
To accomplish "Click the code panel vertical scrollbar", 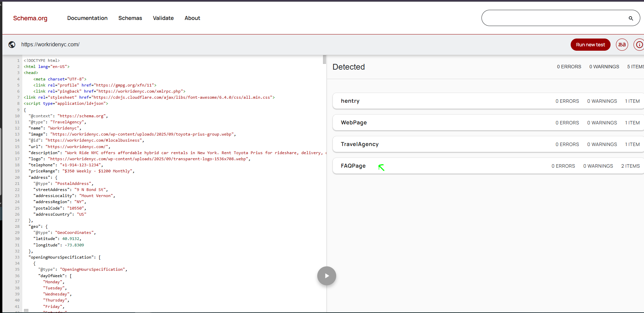I will (x=324, y=60).
